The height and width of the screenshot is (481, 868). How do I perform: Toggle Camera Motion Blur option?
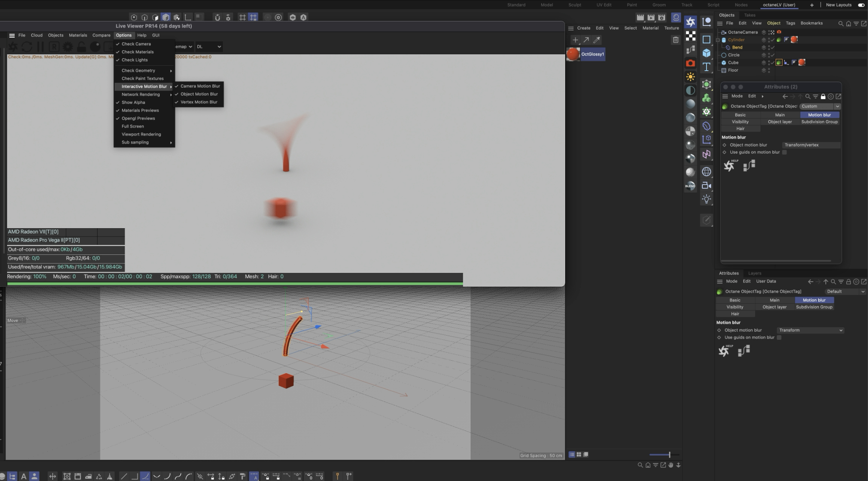(x=200, y=86)
